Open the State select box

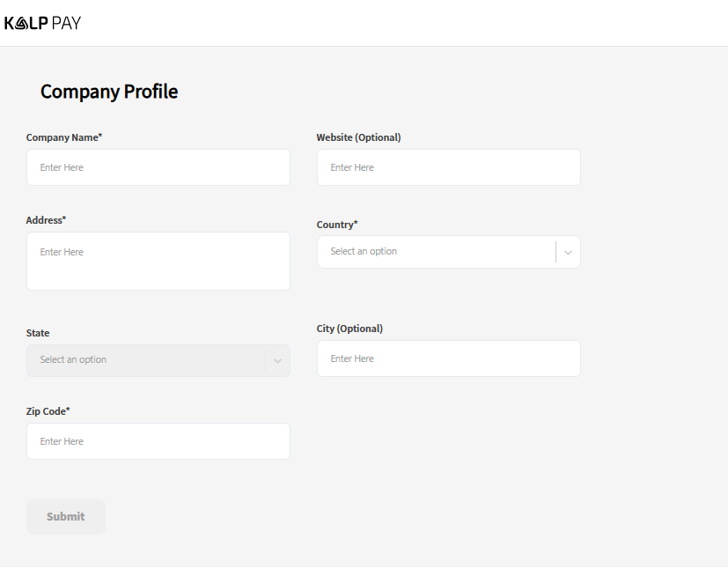click(x=145, y=360)
